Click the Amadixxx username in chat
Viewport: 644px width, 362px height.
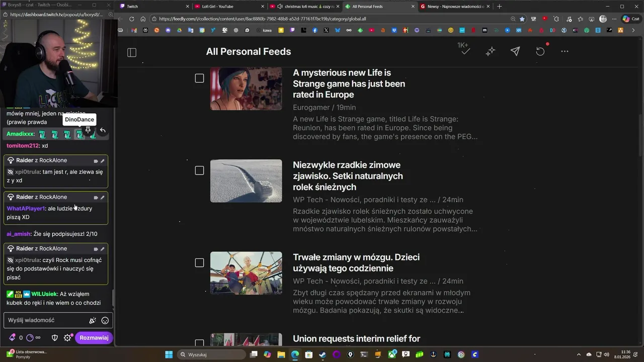(x=21, y=134)
